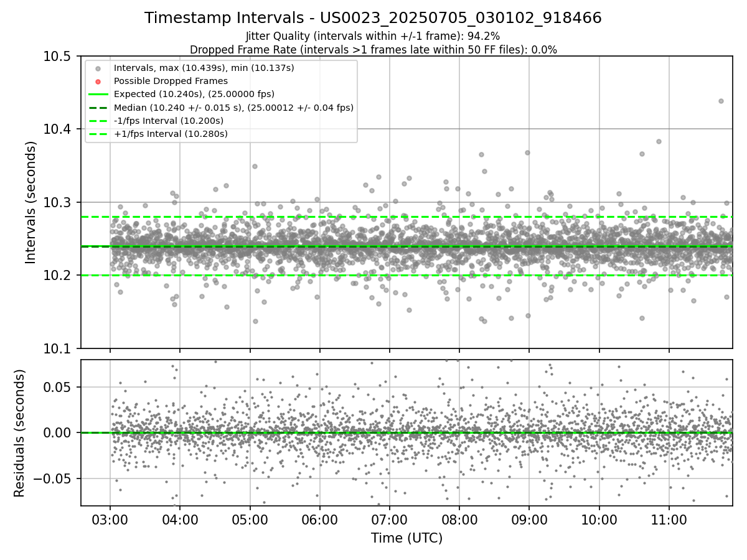Click the -1/fps Interval (10.200s) legend entry
Viewport: 747px width, 560px height.
[169, 121]
